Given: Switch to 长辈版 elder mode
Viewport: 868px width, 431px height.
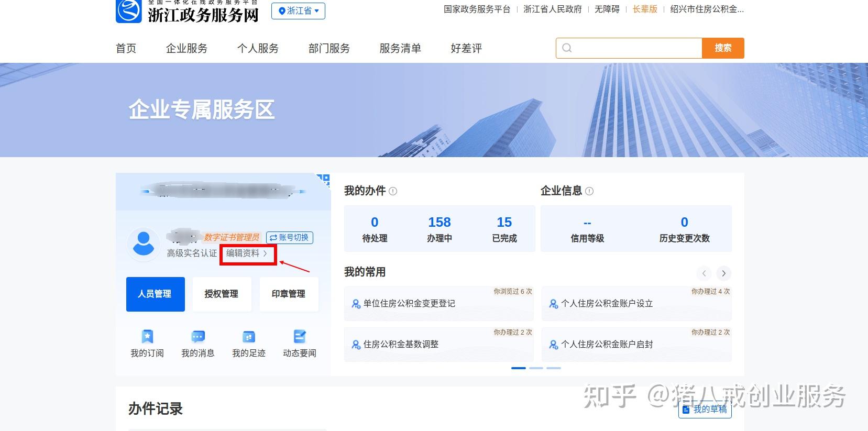Looking at the screenshot, I should point(645,9).
